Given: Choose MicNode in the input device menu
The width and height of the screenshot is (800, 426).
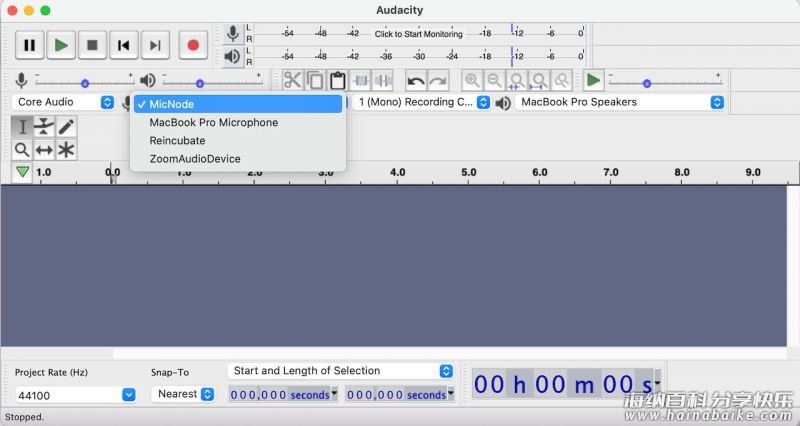Looking at the screenshot, I should coord(238,104).
